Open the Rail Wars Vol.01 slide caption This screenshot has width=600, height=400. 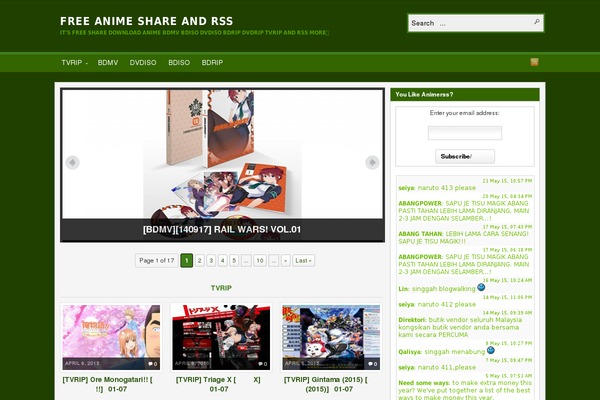222,229
